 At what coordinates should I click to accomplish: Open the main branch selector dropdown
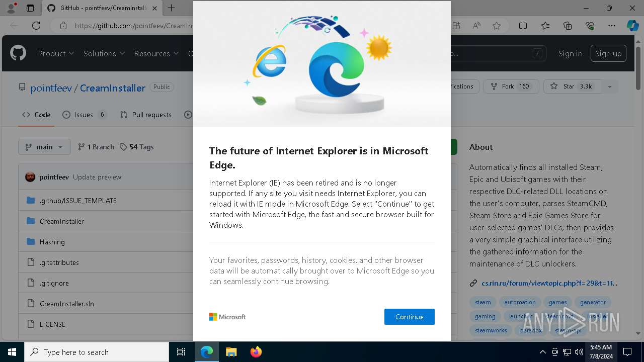pyautogui.click(x=45, y=147)
